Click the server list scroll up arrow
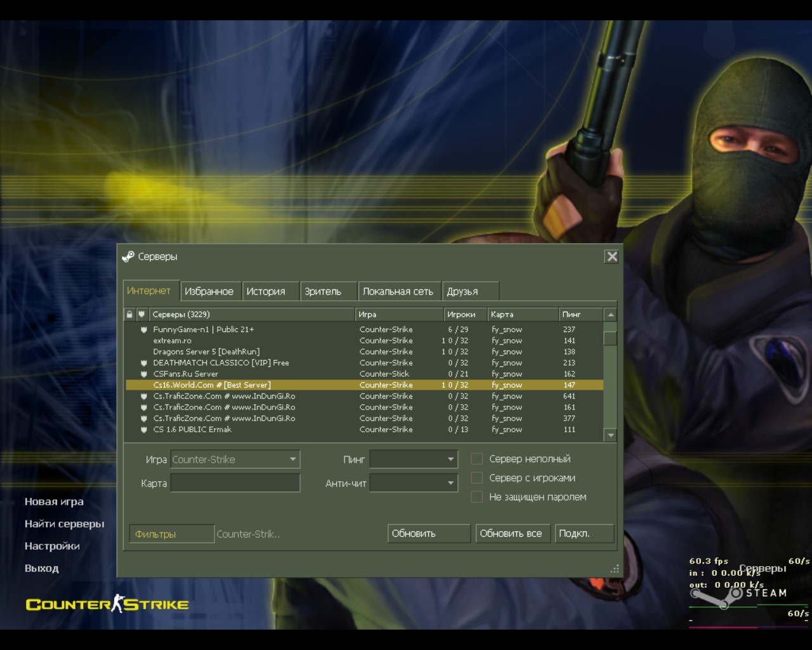812x650 pixels. click(610, 315)
